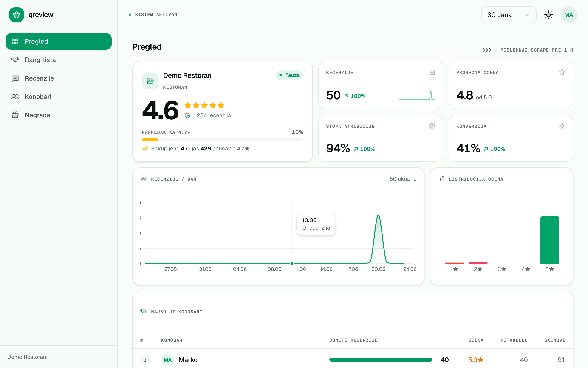Click the people icon beside Konobari
The image size is (588, 368).
point(15,97)
